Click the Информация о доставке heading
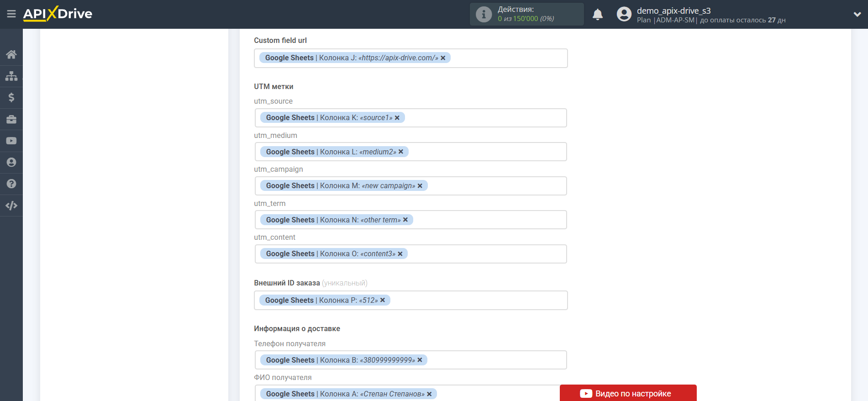This screenshot has height=401, width=868. [x=297, y=328]
